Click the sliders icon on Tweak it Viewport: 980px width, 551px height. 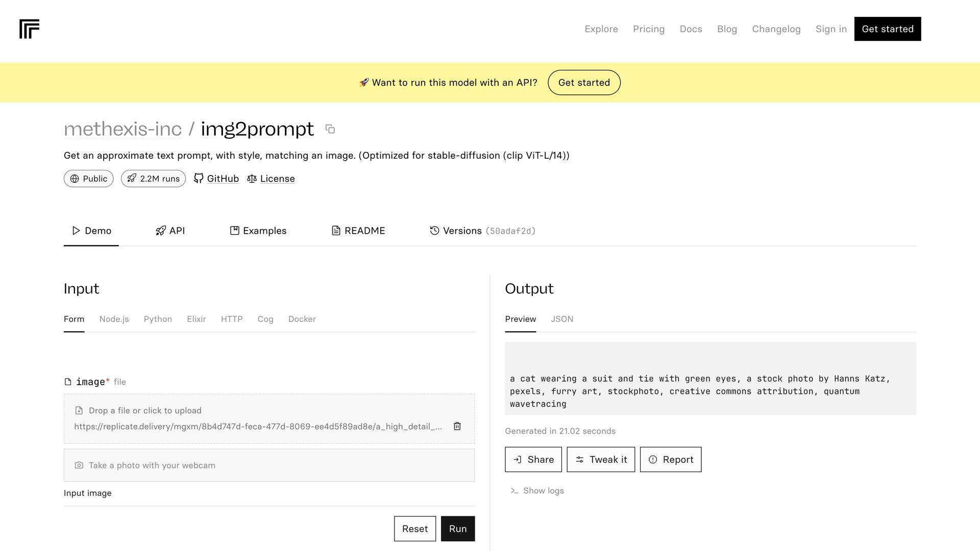[580, 459]
